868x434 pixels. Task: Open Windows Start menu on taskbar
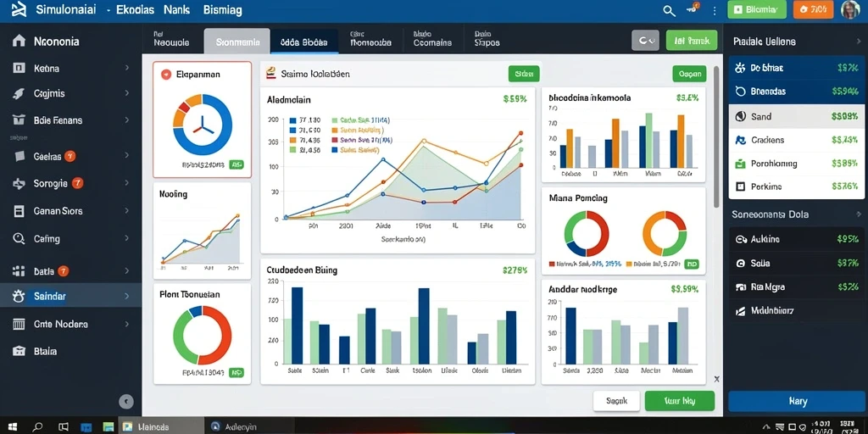coord(12,427)
